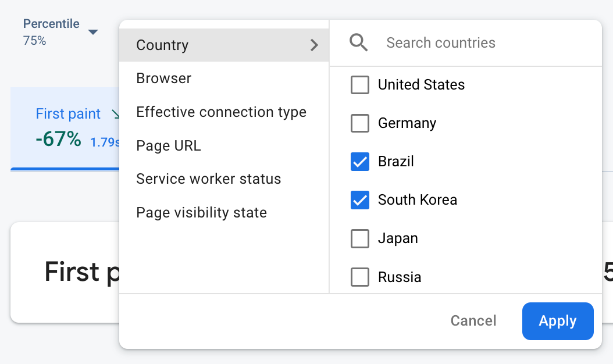
Task: Click the Apply button
Action: (557, 321)
